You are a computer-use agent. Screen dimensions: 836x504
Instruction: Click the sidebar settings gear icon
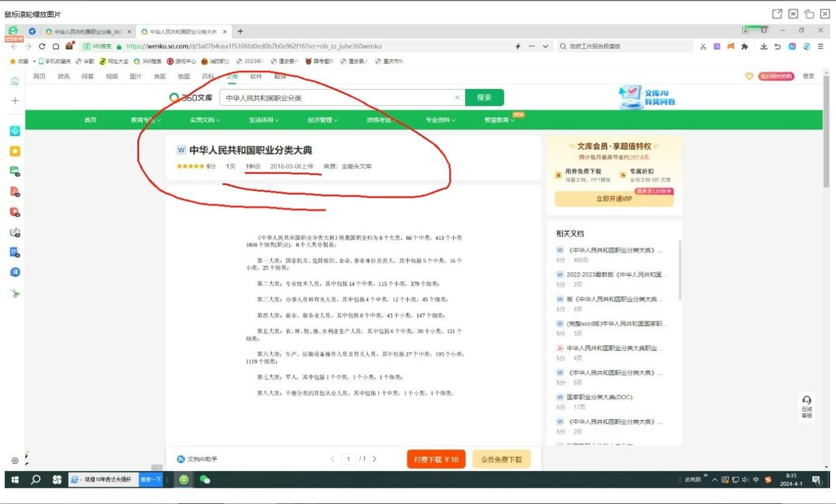tap(15, 460)
